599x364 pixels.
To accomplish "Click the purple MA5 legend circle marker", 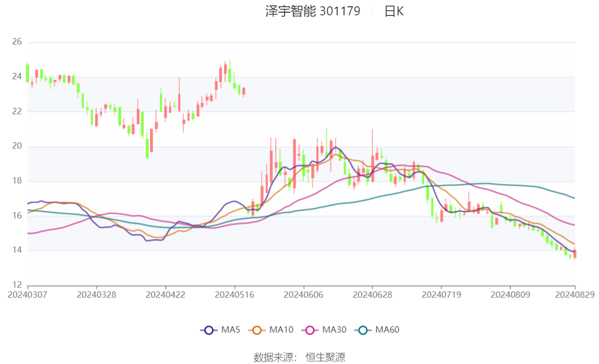I will [209, 330].
